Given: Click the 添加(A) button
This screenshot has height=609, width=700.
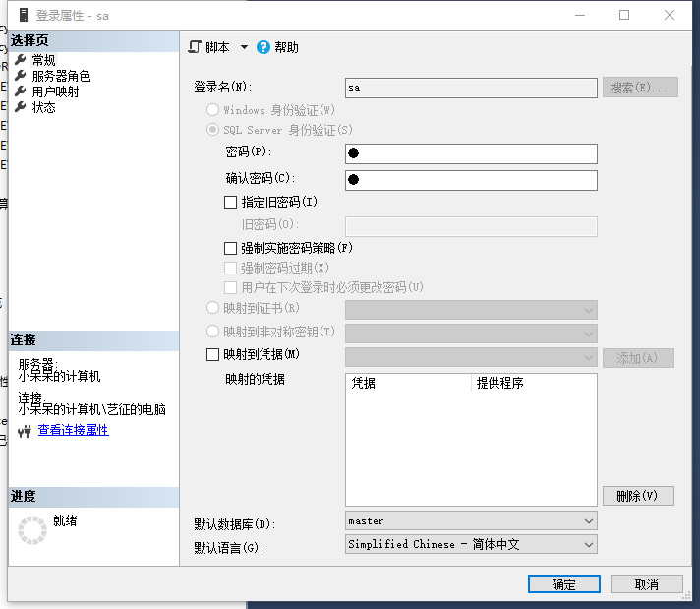Looking at the screenshot, I should (638, 358).
